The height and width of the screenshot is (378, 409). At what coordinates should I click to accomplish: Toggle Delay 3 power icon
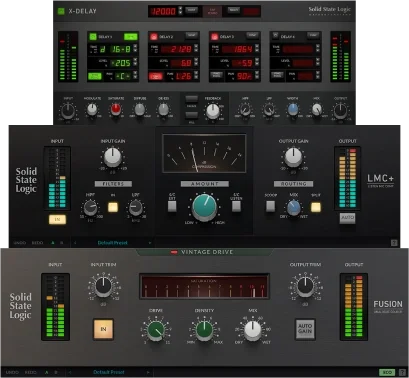tap(214, 36)
